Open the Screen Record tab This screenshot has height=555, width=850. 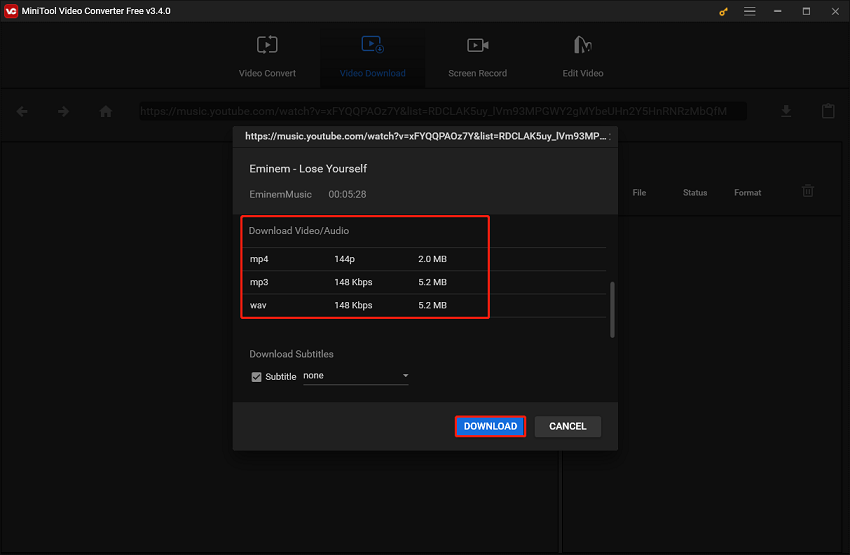coord(478,56)
